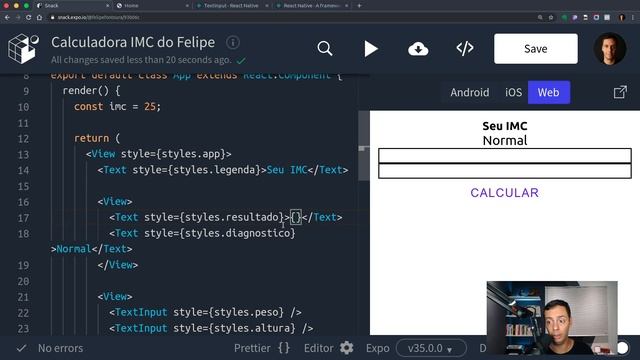Click the first text input in preview

[x=504, y=156]
